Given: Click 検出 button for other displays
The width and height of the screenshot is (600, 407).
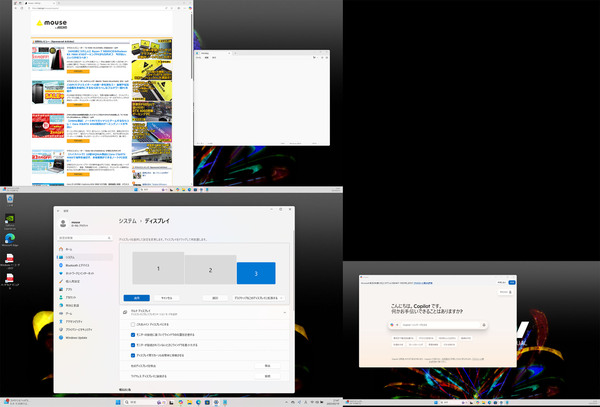Looking at the screenshot, I should (x=267, y=366).
